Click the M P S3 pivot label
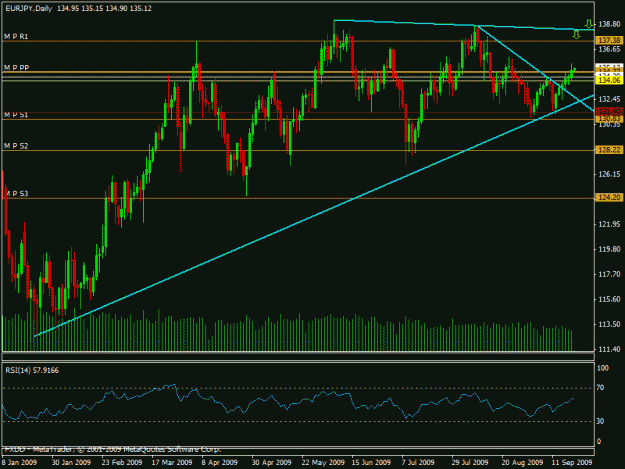This screenshot has width=625, height=469. [x=16, y=194]
